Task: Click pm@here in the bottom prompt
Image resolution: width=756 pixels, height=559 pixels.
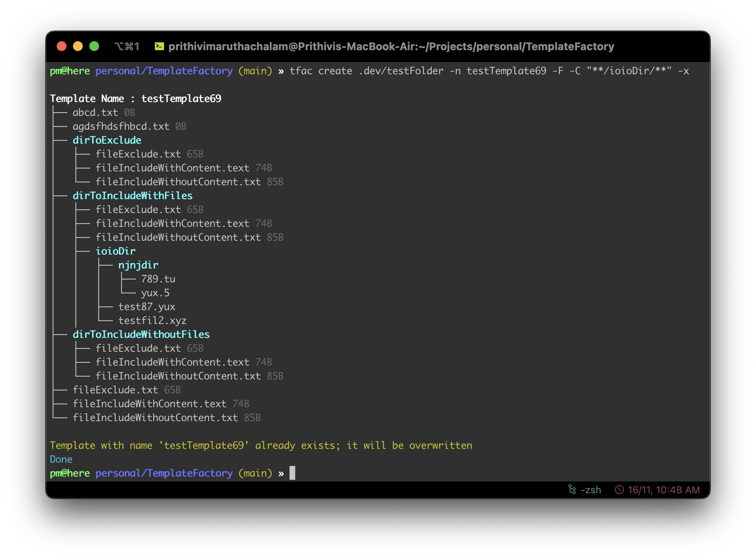Action: coord(70,473)
